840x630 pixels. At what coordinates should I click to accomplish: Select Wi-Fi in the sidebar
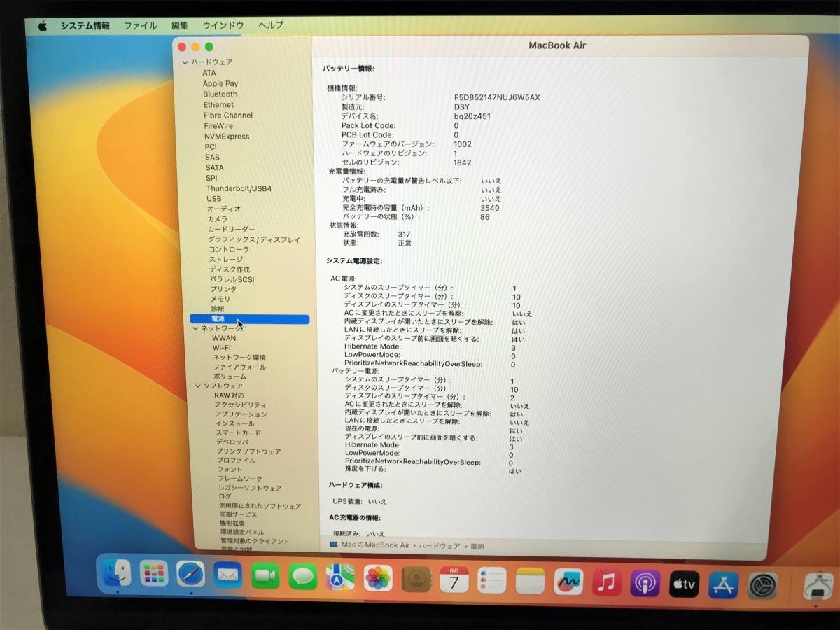coord(222,347)
